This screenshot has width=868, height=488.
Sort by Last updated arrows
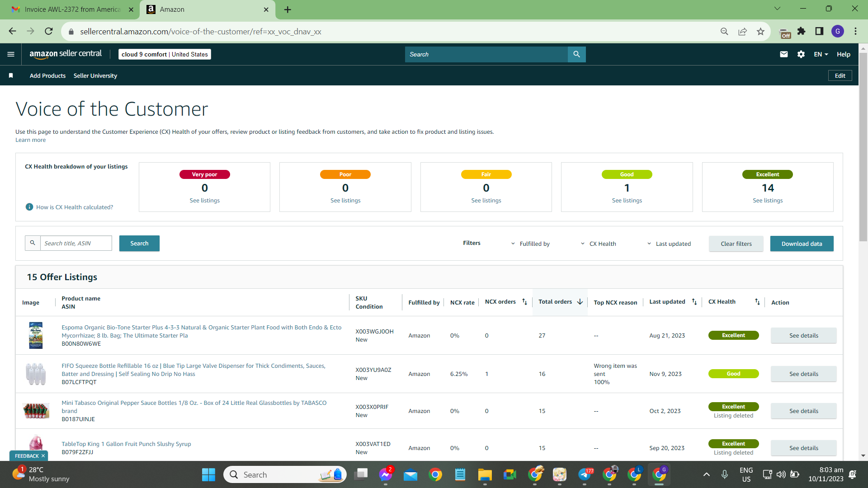click(x=694, y=302)
